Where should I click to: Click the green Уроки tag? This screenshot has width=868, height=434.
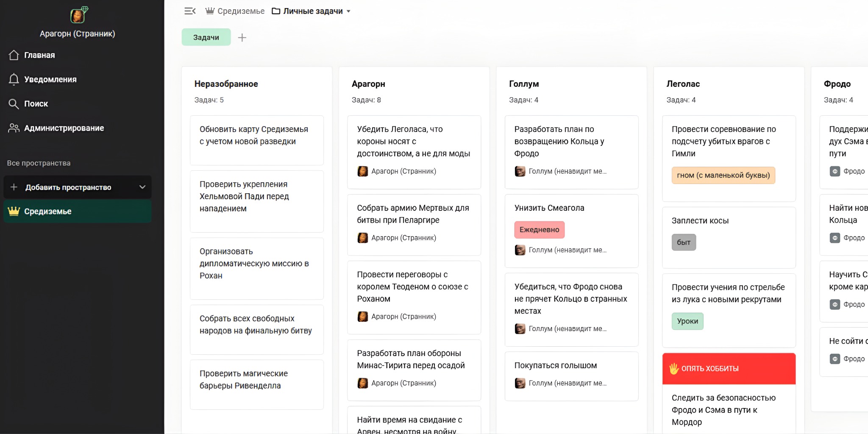(x=687, y=321)
